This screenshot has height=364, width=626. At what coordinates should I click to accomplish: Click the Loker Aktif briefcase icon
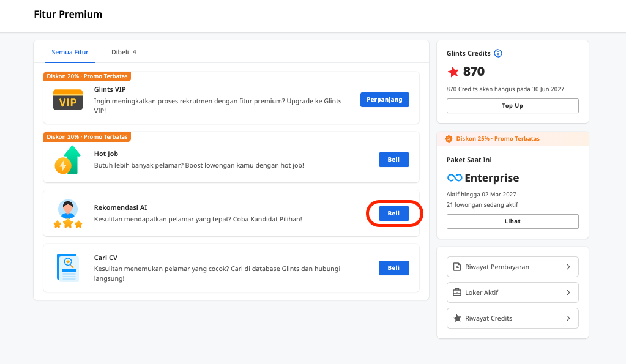coord(457,292)
